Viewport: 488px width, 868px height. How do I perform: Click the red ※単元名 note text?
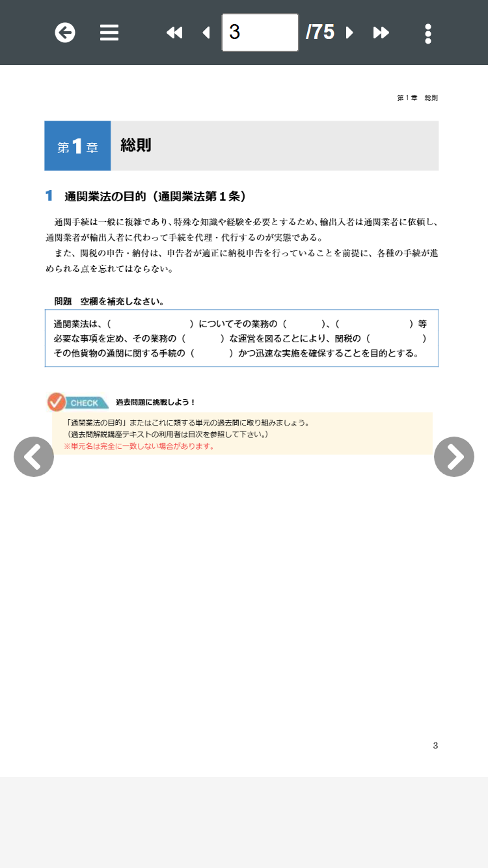pos(139,446)
